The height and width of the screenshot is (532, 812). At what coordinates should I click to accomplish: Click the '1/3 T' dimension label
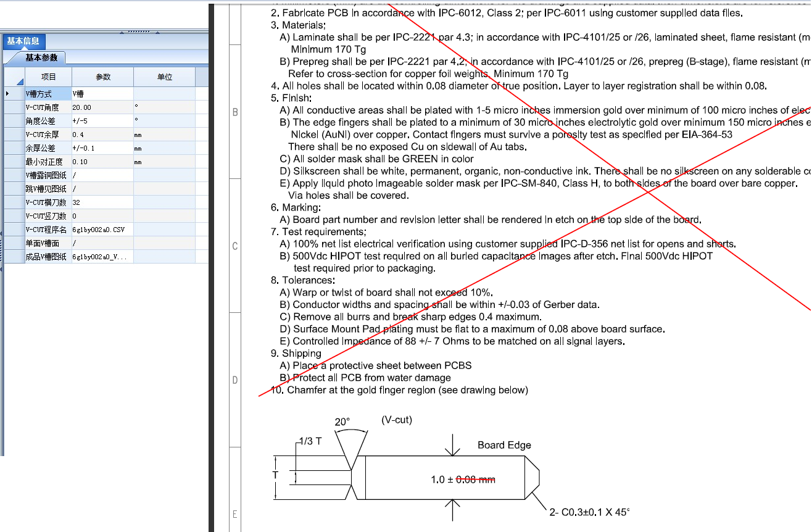pos(309,441)
